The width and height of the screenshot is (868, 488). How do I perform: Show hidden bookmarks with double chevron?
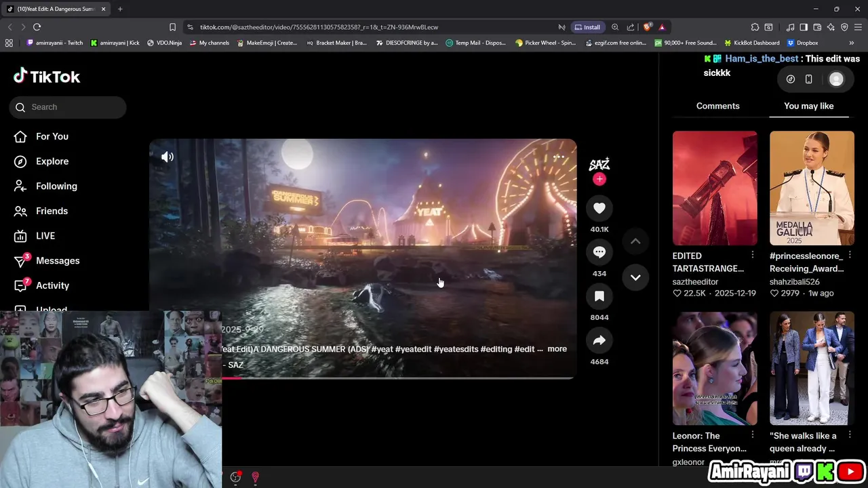[852, 43]
